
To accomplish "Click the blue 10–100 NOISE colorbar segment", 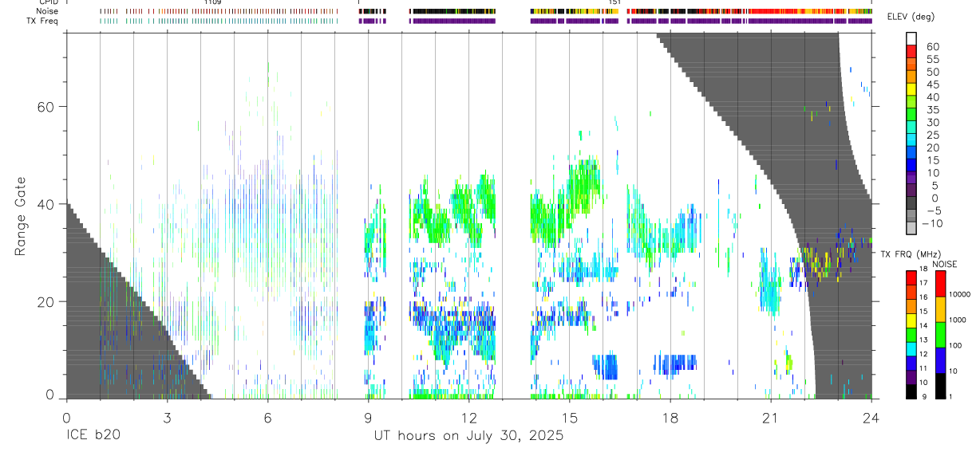I will coord(940,360).
